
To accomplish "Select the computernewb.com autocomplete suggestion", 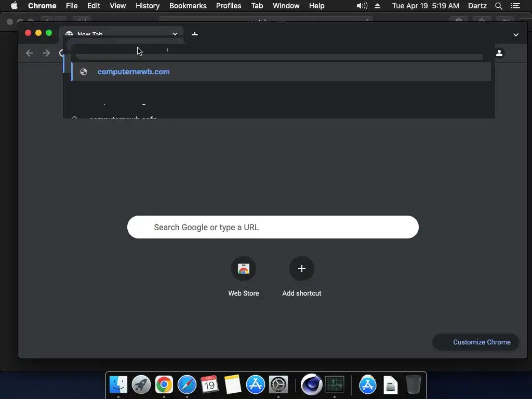I will tap(281, 72).
